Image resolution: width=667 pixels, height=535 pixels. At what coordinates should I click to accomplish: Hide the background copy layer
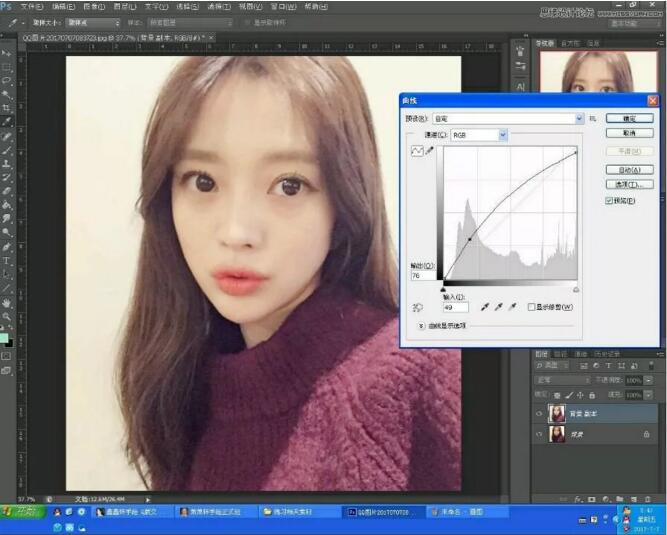click(539, 413)
